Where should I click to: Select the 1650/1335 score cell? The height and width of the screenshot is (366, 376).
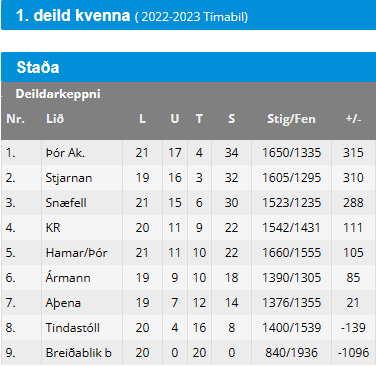point(291,153)
